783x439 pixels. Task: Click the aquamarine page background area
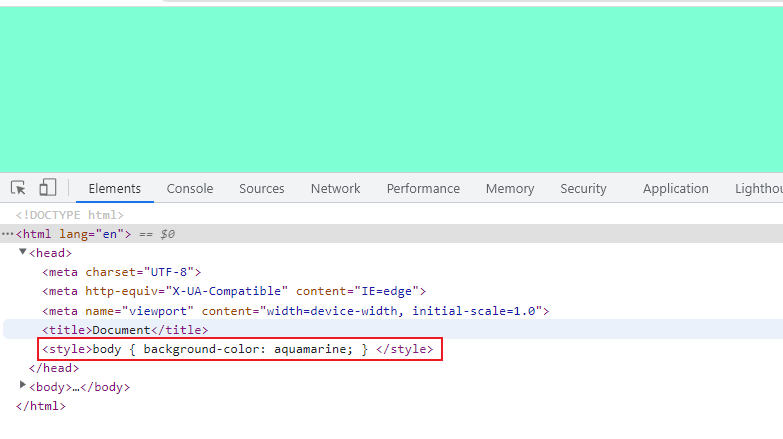coord(392,89)
